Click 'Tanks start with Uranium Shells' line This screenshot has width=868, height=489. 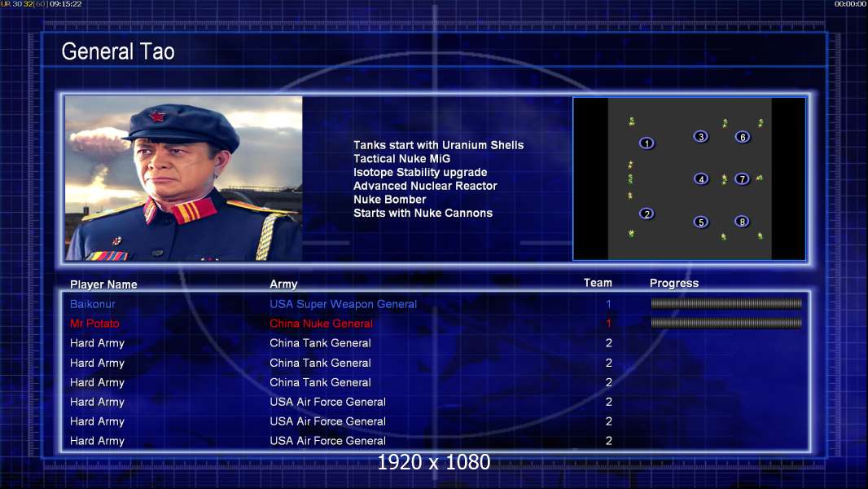pos(438,145)
